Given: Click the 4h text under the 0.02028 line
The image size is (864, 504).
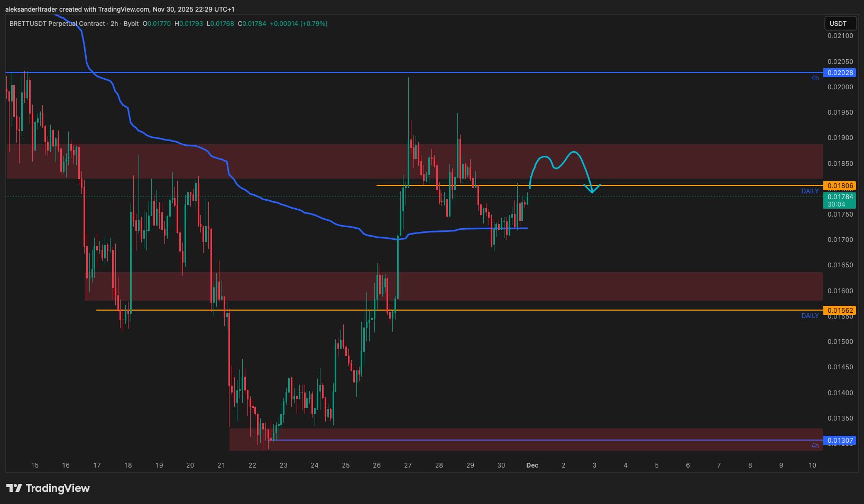Looking at the screenshot, I should (815, 78).
